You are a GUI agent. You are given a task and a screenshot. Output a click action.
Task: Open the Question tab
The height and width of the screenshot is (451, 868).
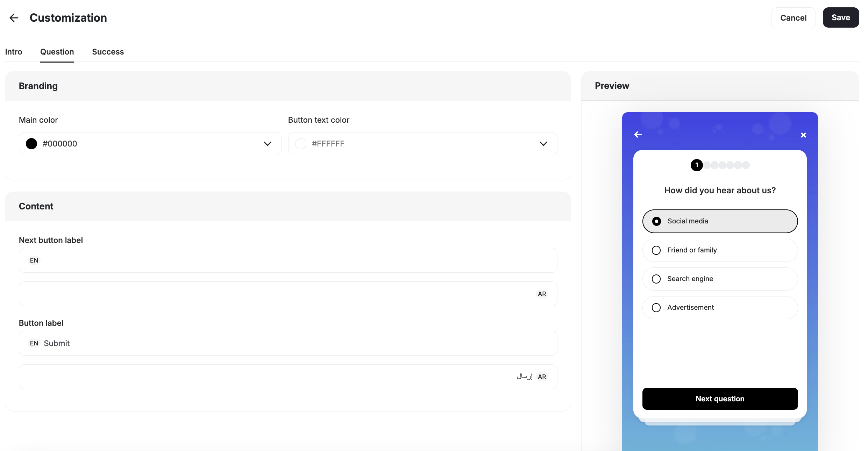click(x=57, y=52)
